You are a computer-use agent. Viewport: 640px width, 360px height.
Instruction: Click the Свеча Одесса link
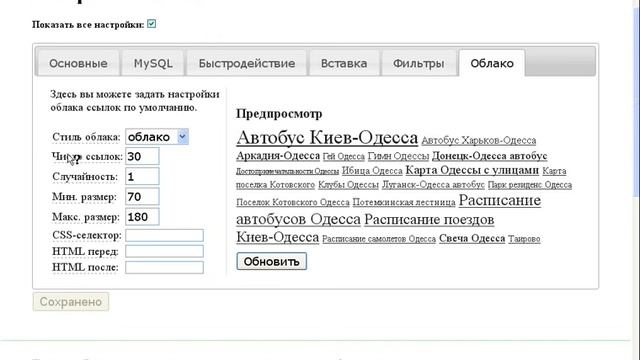pos(472,238)
